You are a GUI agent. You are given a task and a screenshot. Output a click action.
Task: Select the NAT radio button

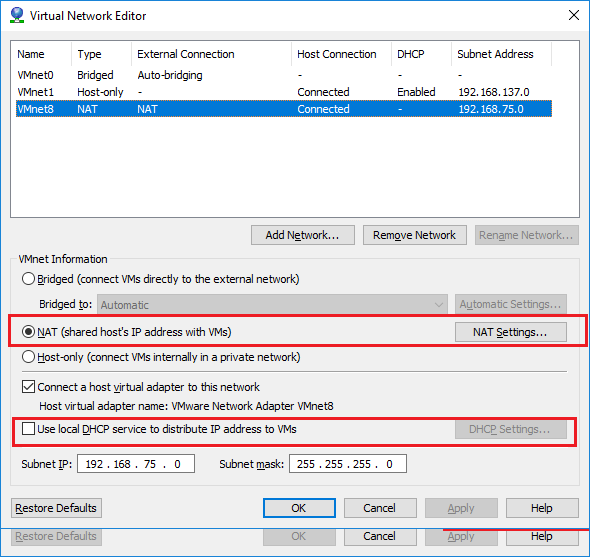29,332
